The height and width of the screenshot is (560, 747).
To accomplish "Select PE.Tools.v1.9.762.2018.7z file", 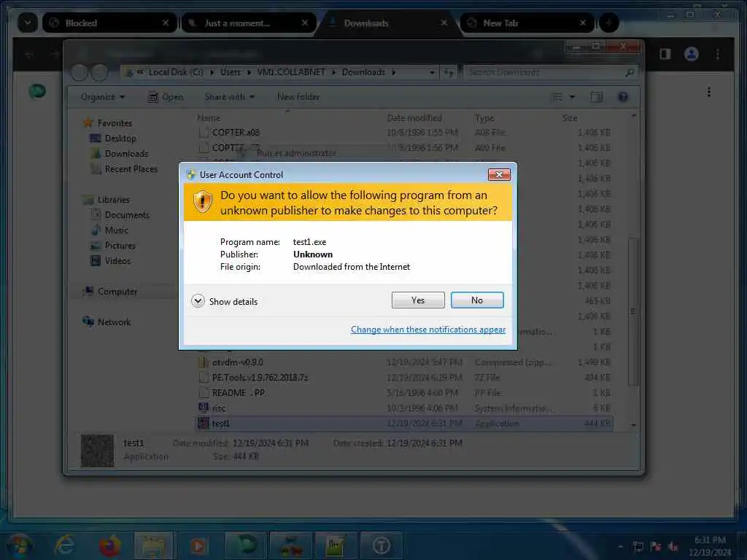I will (404, 378).
